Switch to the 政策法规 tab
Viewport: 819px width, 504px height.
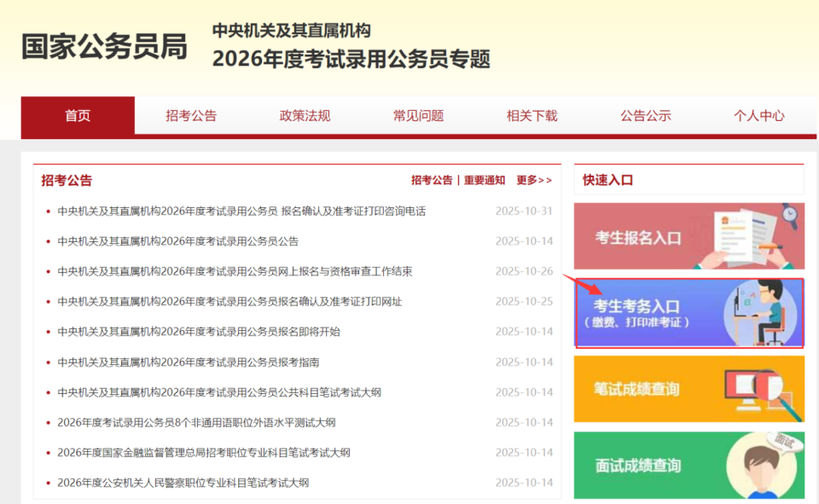tap(303, 117)
